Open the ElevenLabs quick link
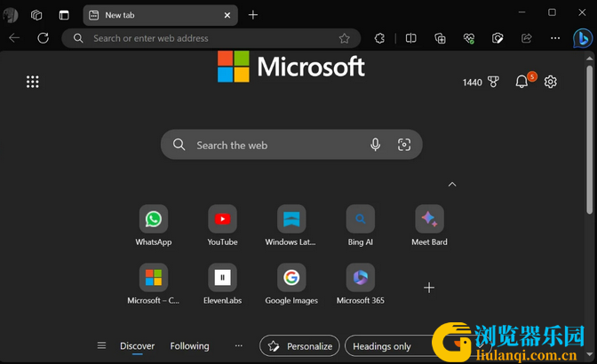This screenshot has width=597, height=364. coord(222,284)
